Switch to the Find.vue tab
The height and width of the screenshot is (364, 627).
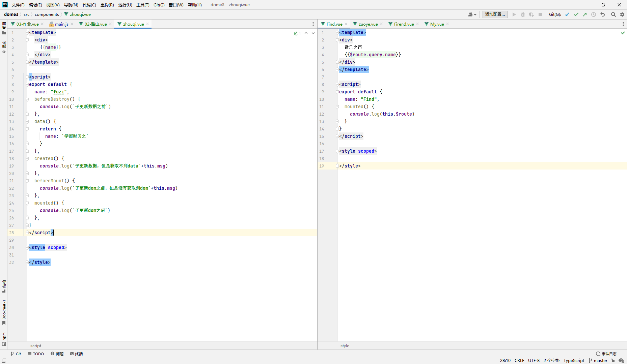pos(334,24)
